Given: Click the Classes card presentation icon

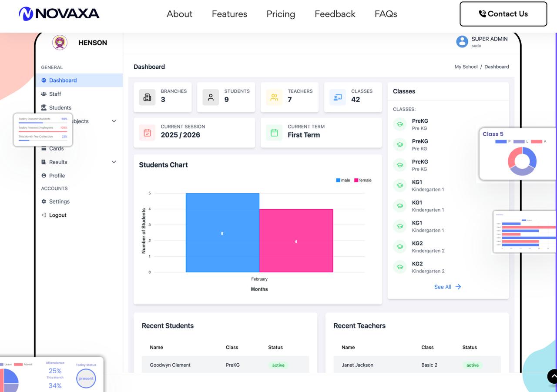Looking at the screenshot, I should [x=338, y=97].
